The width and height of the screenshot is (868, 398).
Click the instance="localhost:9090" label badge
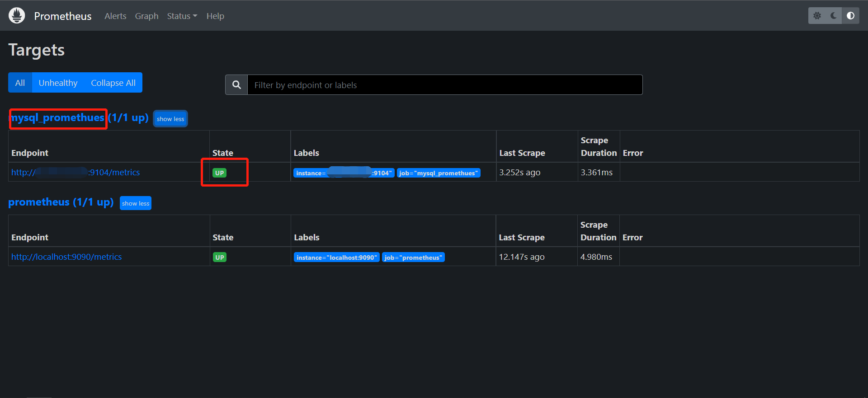(336, 257)
